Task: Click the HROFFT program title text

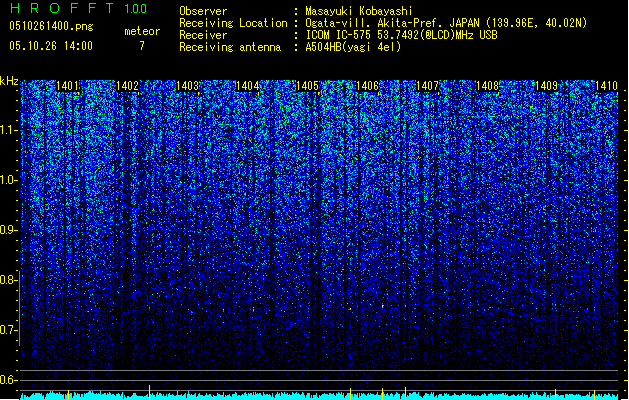Action: pos(62,8)
